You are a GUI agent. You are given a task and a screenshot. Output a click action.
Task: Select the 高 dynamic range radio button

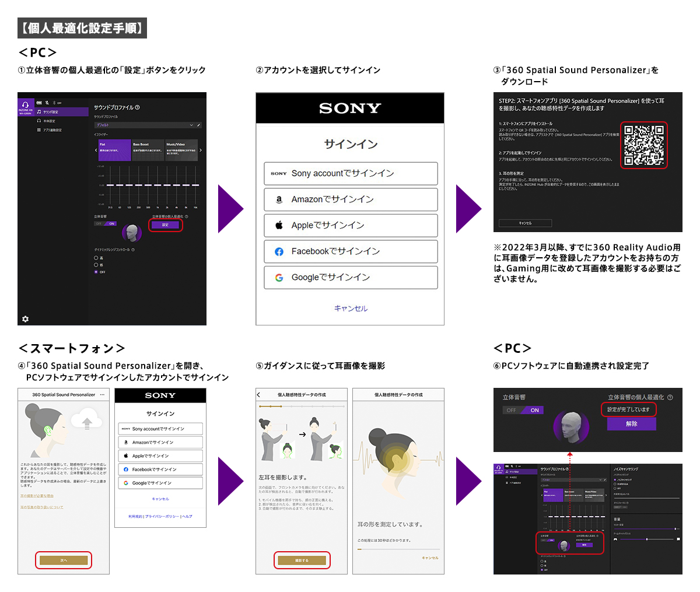[x=96, y=258]
